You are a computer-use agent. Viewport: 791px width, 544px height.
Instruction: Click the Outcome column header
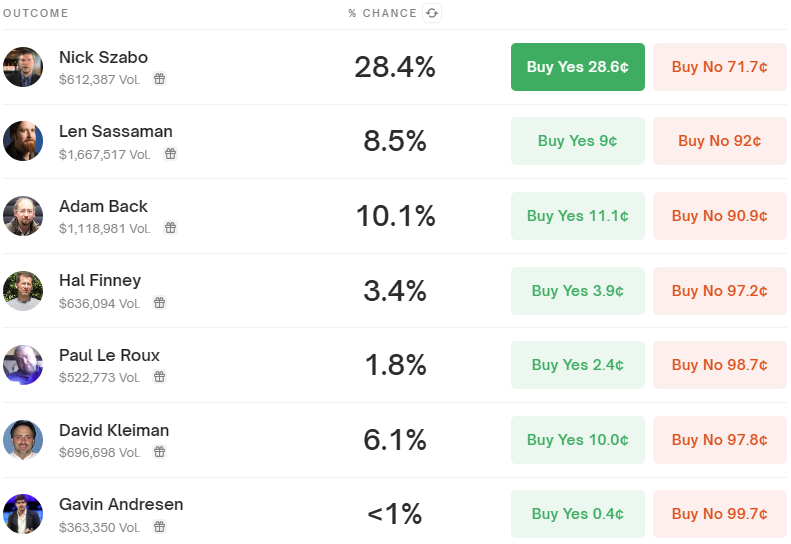pos(35,13)
